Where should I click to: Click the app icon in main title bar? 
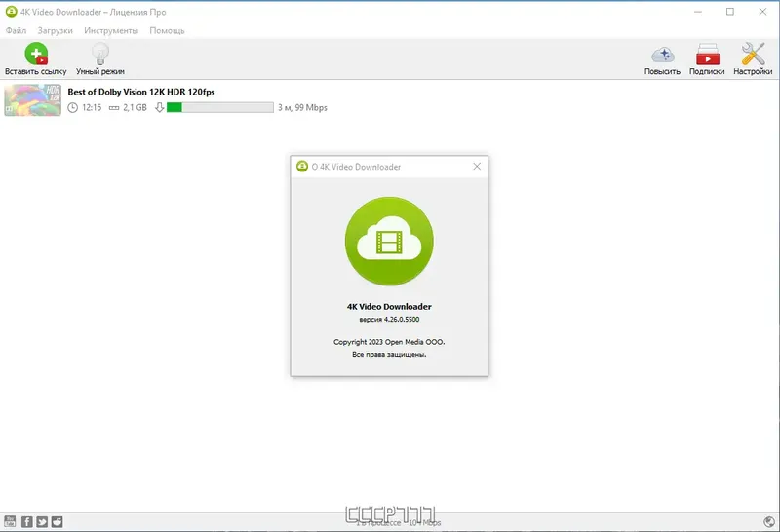[11, 12]
